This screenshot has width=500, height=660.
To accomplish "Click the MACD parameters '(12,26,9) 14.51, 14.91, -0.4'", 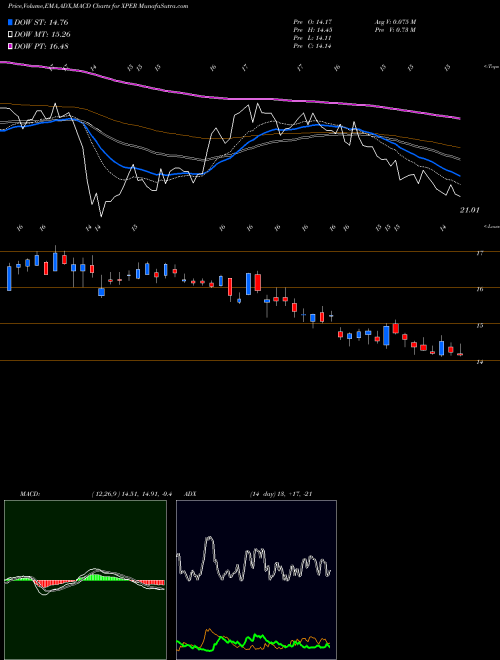I will [132, 494].
